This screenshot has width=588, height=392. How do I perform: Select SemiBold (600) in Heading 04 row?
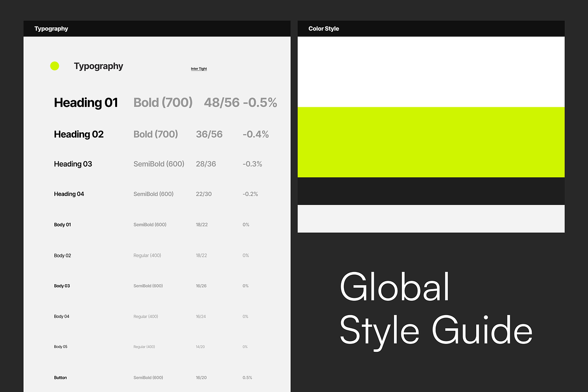pyautogui.click(x=153, y=194)
